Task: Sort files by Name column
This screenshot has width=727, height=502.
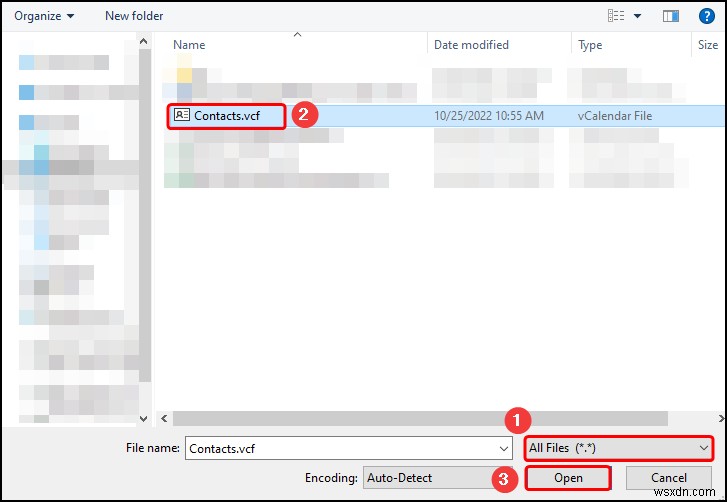Action: click(x=189, y=45)
